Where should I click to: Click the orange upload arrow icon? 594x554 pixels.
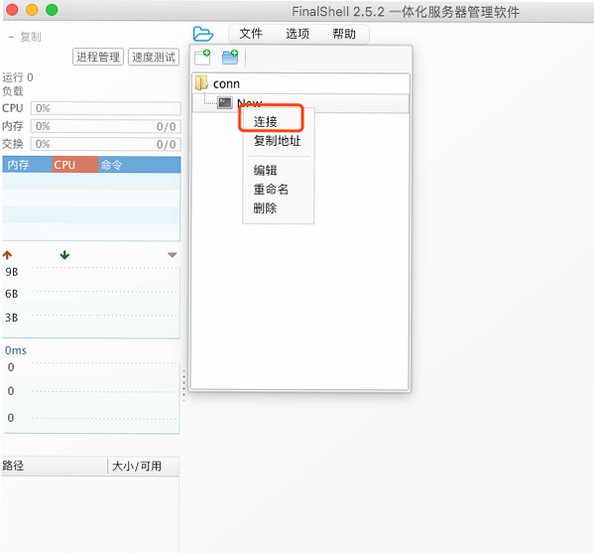[x=7, y=255]
